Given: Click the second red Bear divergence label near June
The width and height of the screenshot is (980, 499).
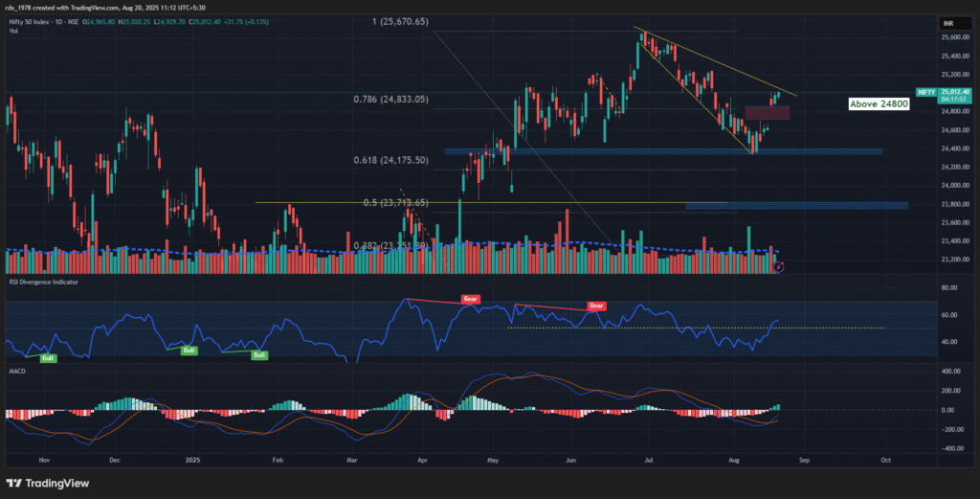Looking at the screenshot, I should click(596, 306).
